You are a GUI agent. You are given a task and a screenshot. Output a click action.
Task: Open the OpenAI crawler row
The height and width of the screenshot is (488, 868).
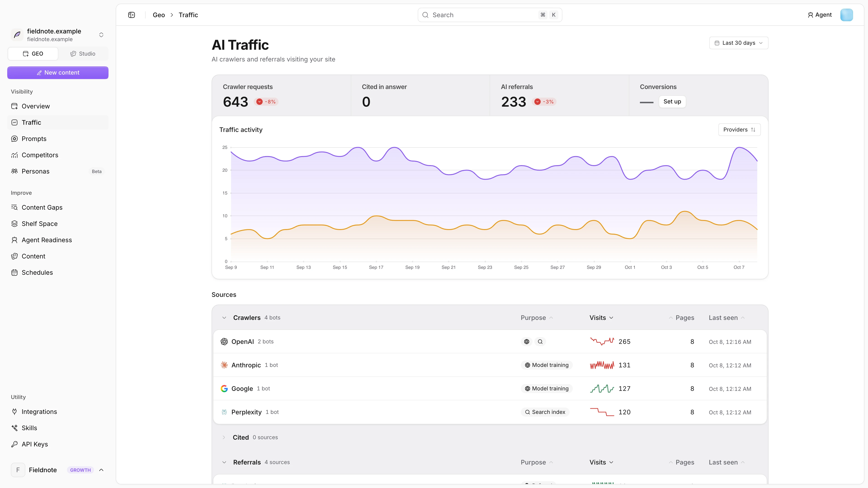click(x=490, y=342)
